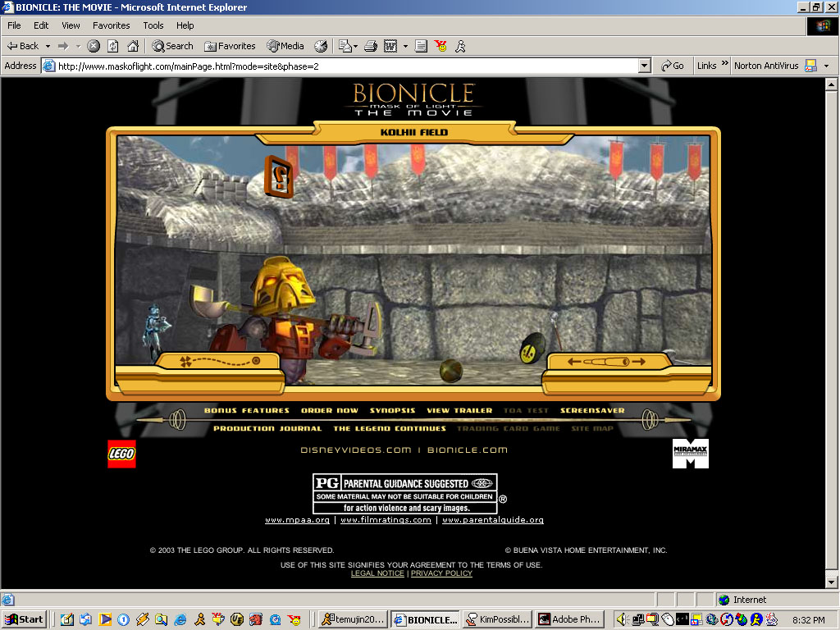Click the Windows Start button

click(x=24, y=619)
